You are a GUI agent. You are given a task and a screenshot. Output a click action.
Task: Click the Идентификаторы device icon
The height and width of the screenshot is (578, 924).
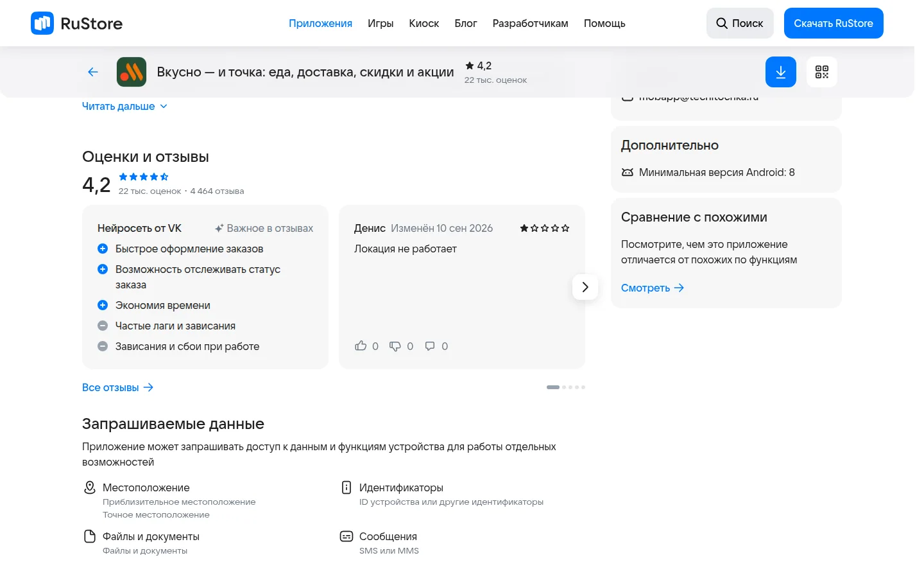click(x=346, y=487)
